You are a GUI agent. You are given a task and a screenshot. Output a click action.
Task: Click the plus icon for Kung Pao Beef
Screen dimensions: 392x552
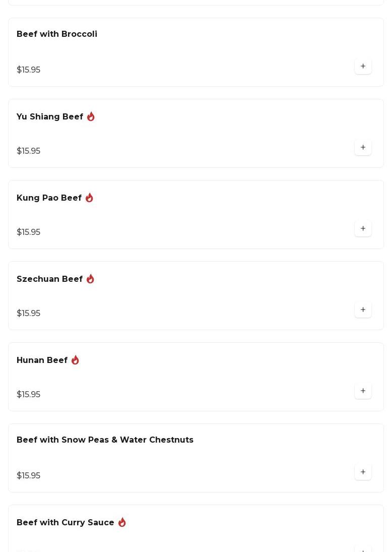(x=363, y=228)
